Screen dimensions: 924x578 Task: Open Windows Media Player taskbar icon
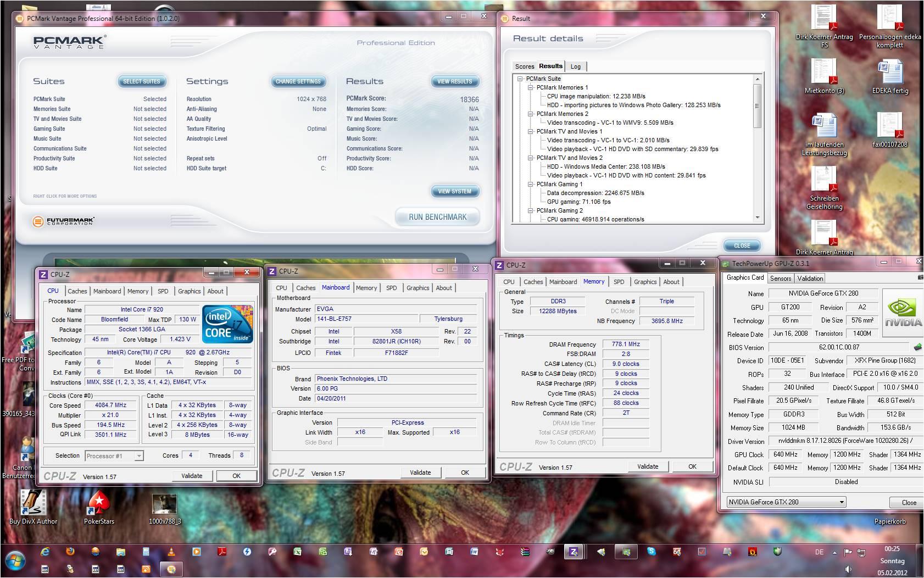pos(197,552)
